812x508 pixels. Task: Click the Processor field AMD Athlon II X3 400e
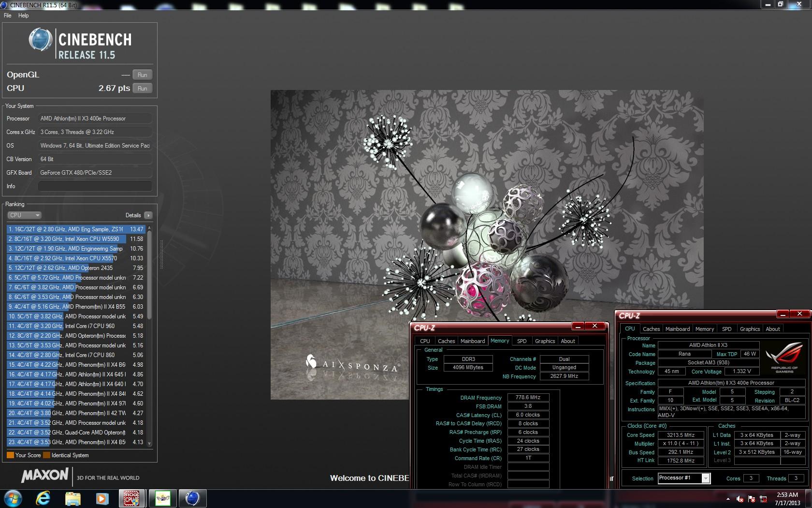(95, 119)
